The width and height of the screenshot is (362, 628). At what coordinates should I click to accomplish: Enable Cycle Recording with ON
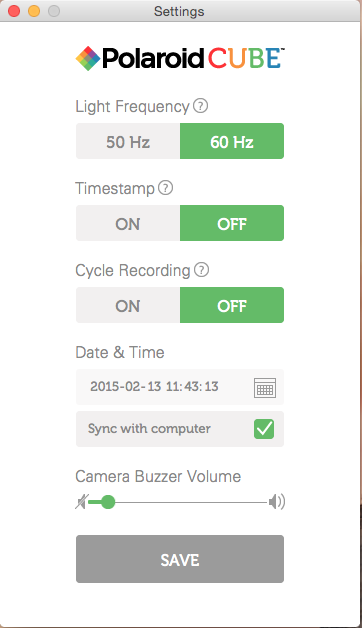pos(128,305)
